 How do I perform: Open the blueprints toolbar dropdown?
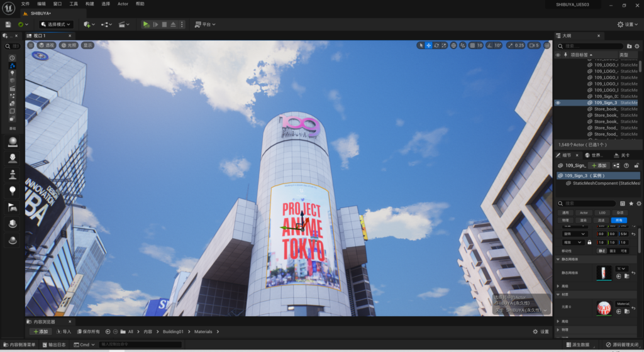tap(106, 25)
